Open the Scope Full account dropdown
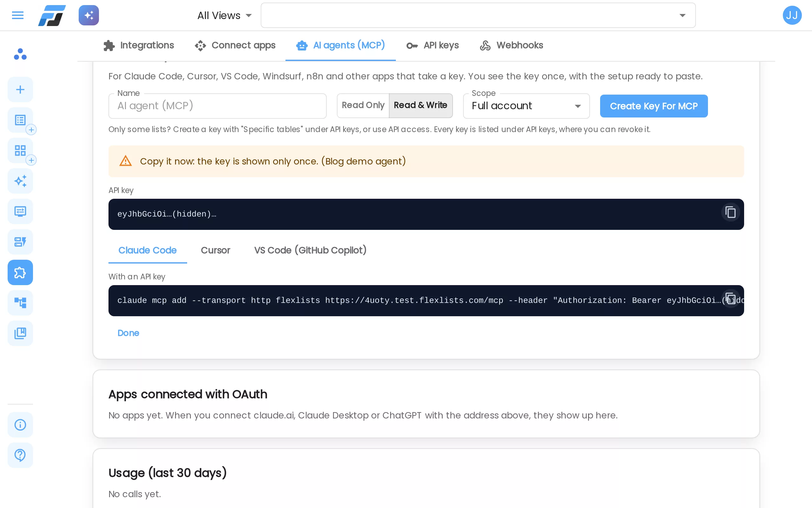Viewport: 812px width, 508px height. (x=526, y=106)
